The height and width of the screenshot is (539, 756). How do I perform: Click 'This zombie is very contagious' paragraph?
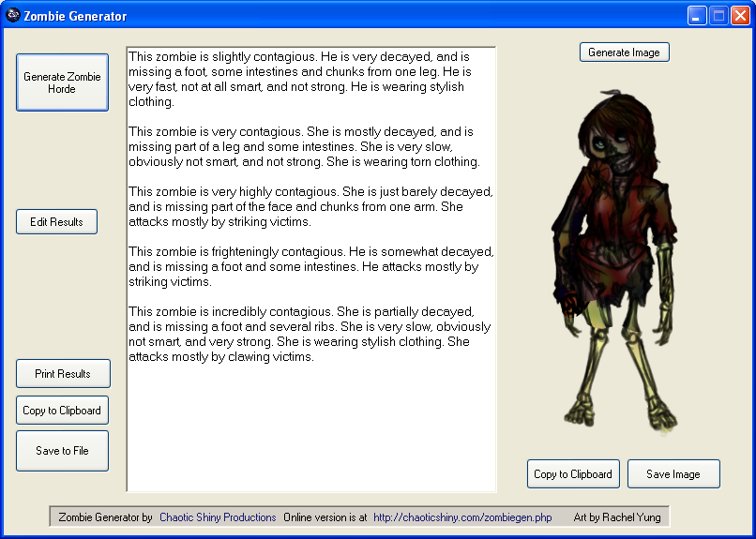pyautogui.click(x=304, y=147)
